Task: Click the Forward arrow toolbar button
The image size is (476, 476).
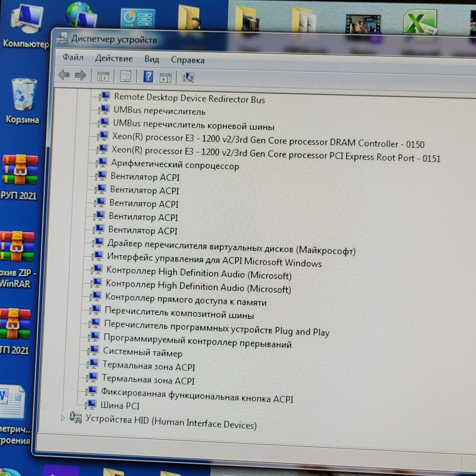Action: 81,76
